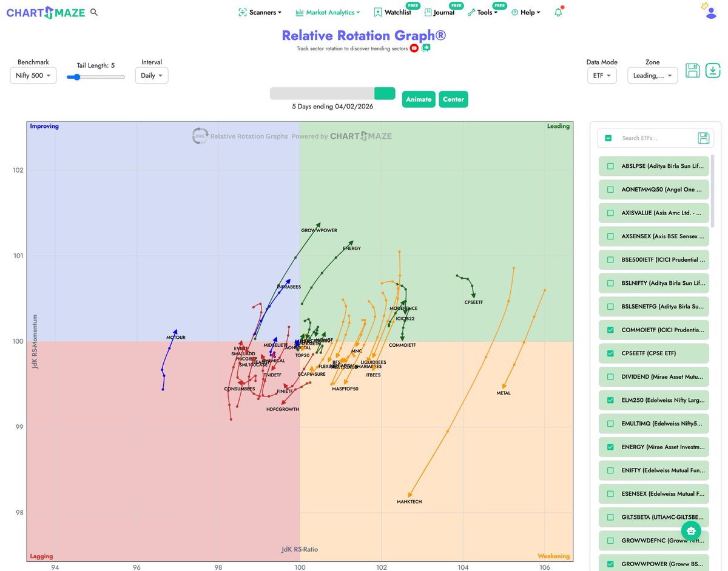Open the green chatbot bubble
This screenshot has height=571, width=728.
point(691,530)
